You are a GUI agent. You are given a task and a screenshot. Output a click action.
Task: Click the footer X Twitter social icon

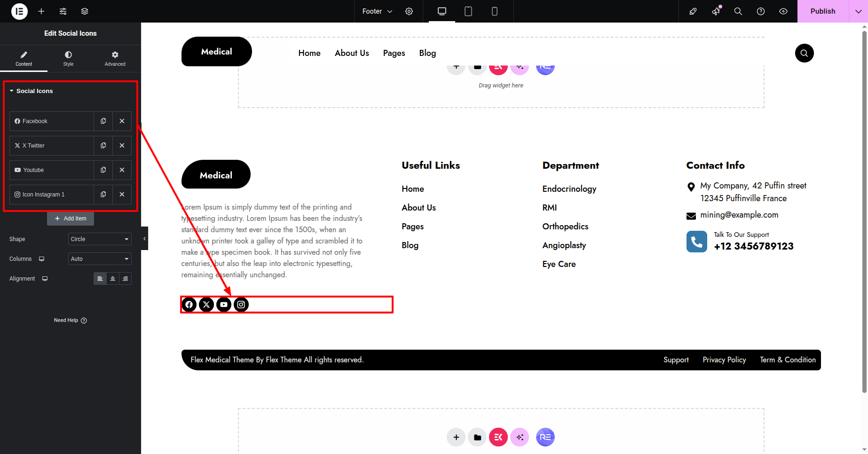(206, 305)
